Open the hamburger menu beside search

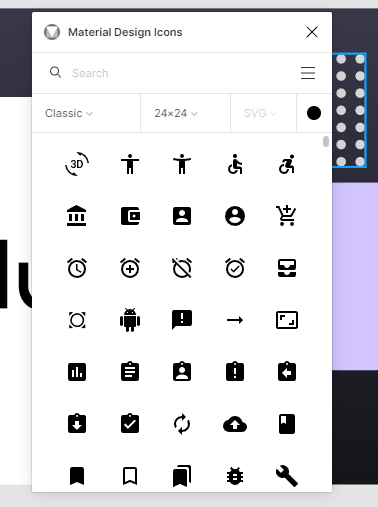tap(308, 73)
